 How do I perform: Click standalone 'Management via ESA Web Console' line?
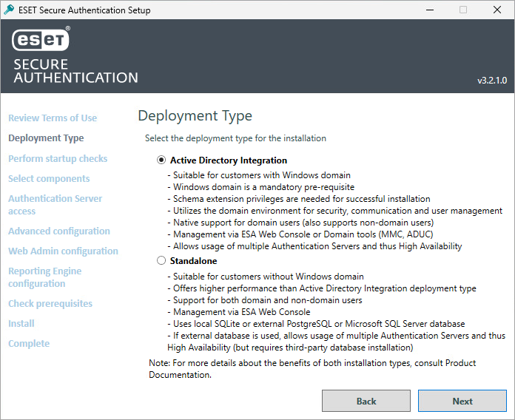click(x=239, y=312)
